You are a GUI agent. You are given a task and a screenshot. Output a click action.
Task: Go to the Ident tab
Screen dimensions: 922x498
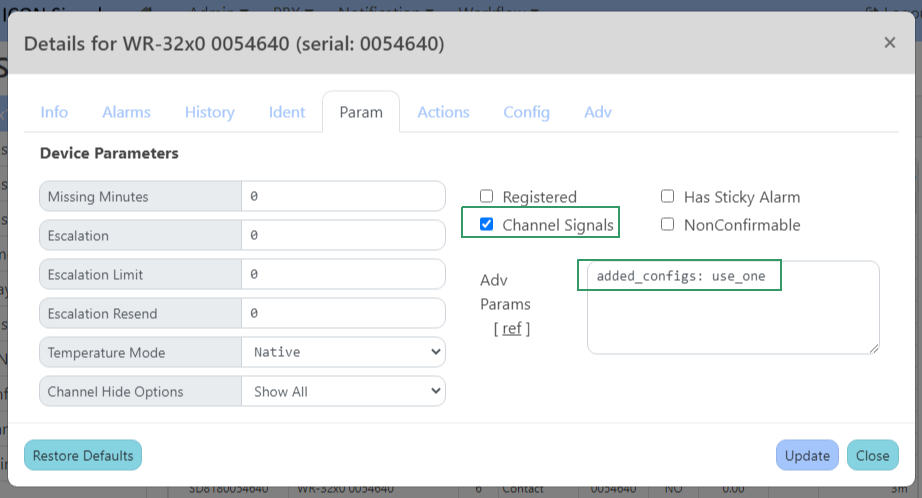pyautogui.click(x=287, y=112)
